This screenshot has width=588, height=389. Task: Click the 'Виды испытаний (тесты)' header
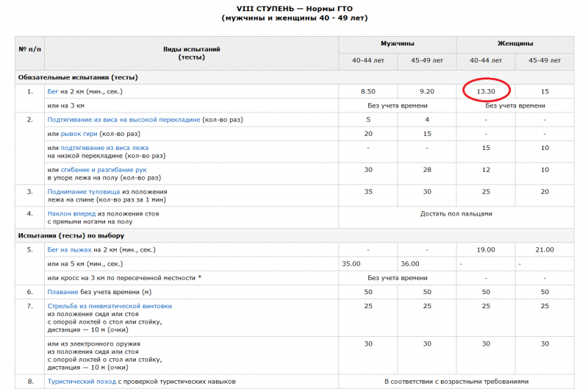(x=190, y=52)
